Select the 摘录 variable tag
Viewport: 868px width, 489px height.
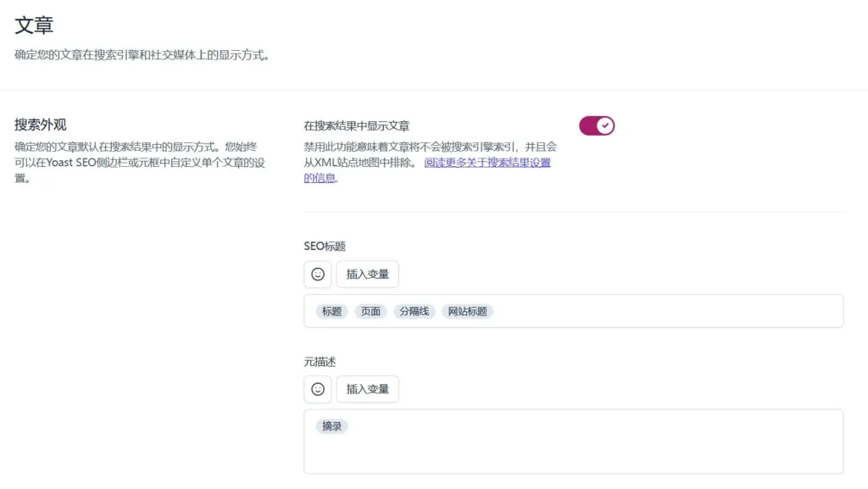[331, 426]
